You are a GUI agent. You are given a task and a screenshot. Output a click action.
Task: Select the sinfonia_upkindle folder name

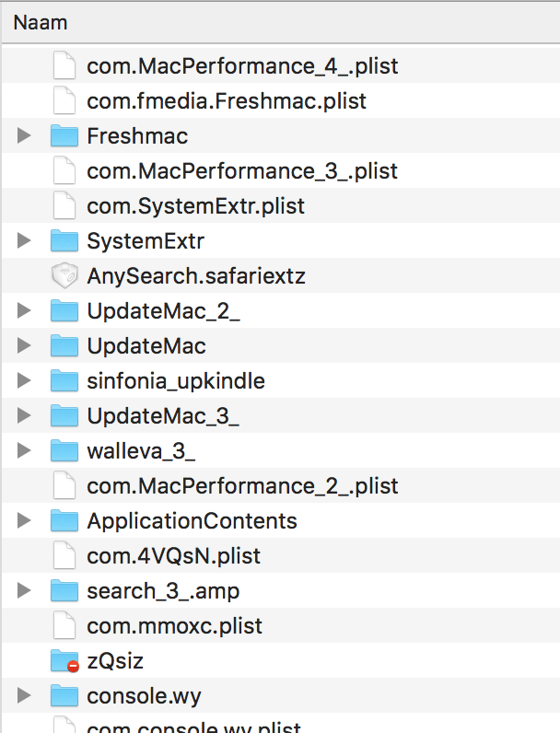point(176,381)
